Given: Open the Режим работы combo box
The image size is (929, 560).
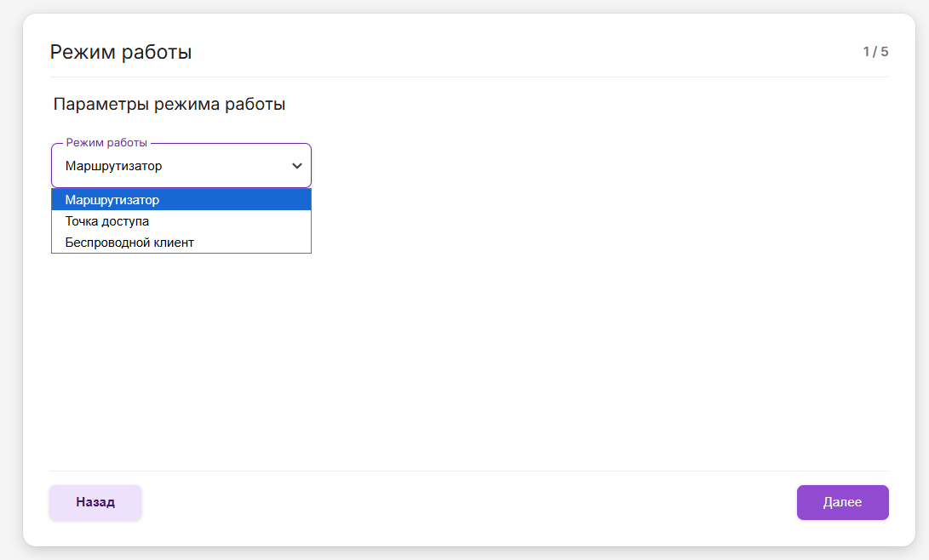Looking at the screenshot, I should [x=181, y=166].
